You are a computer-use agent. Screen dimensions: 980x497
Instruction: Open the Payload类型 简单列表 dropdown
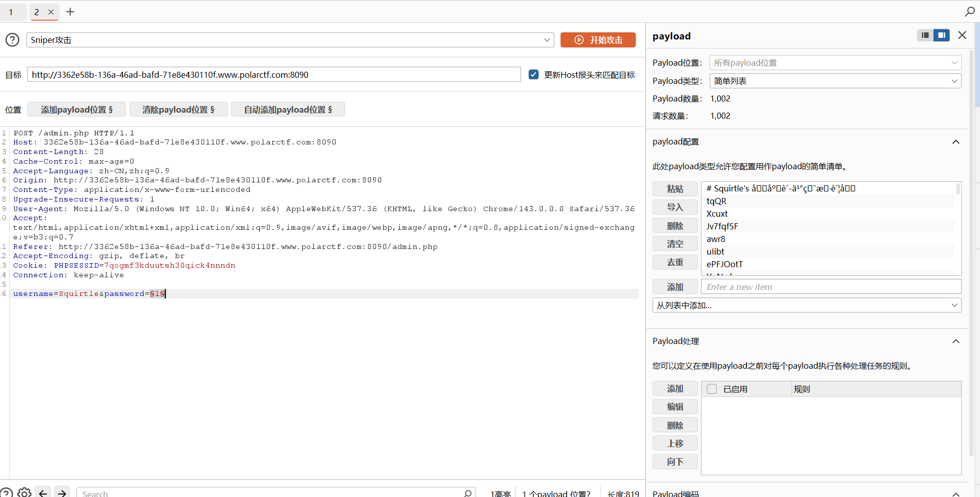835,81
